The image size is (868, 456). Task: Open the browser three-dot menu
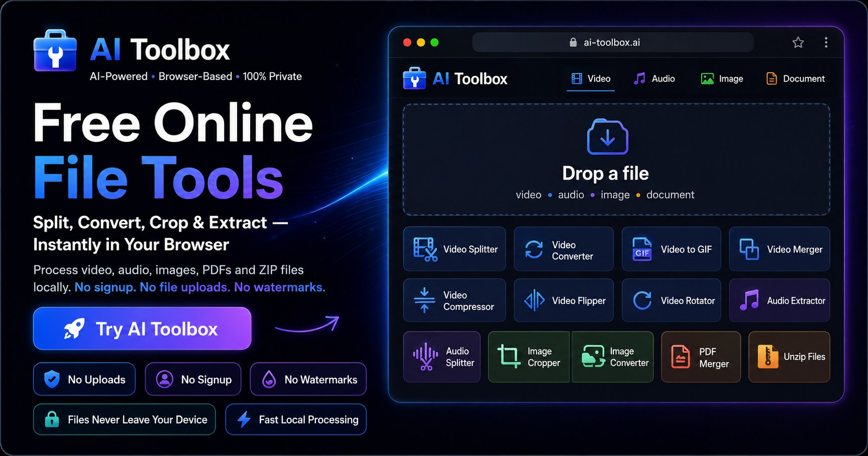tap(825, 43)
